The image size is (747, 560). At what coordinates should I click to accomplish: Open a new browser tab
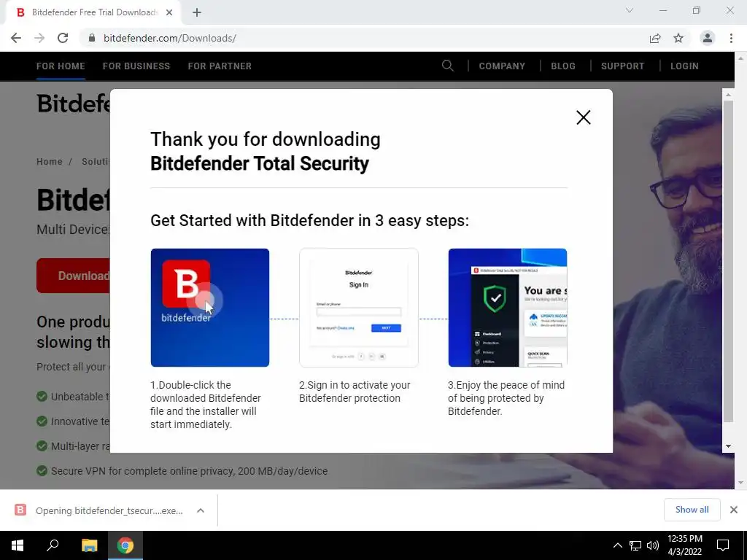[197, 13]
